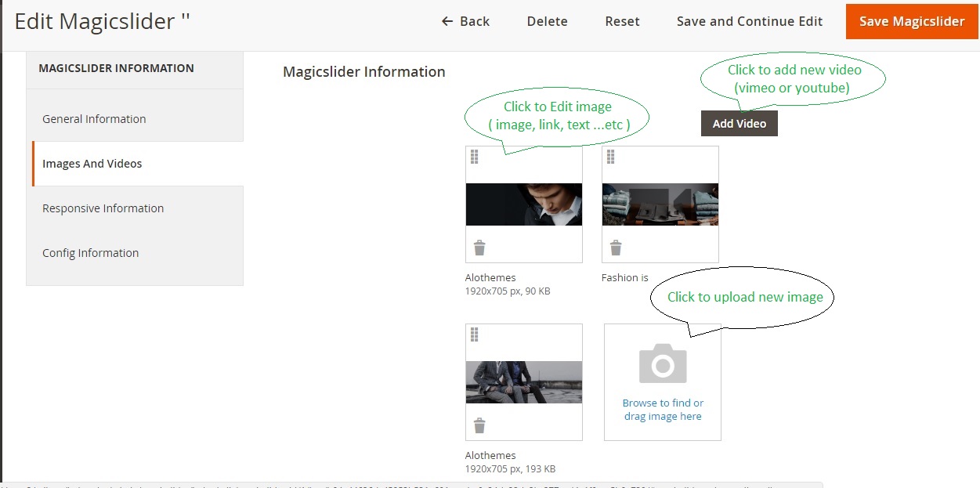Open the man in suit slide thumbnail

523,204
